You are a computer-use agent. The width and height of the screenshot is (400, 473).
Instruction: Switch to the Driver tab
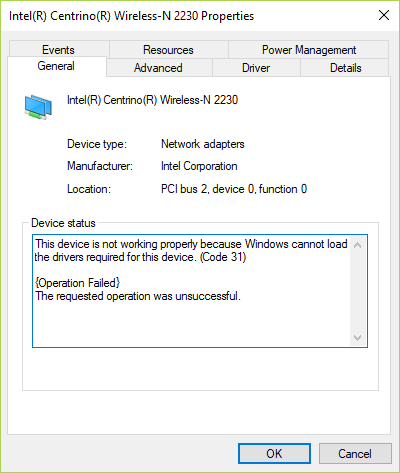(256, 68)
